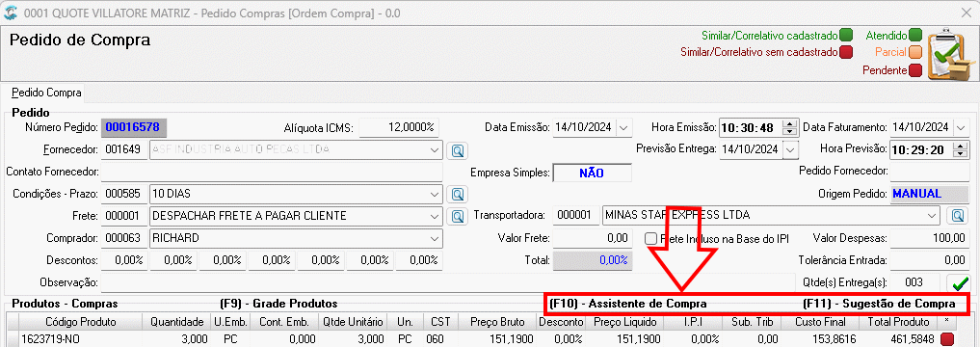Click the Alíquota ICMS field
Image resolution: width=980 pixels, height=347 pixels.
pos(399,127)
